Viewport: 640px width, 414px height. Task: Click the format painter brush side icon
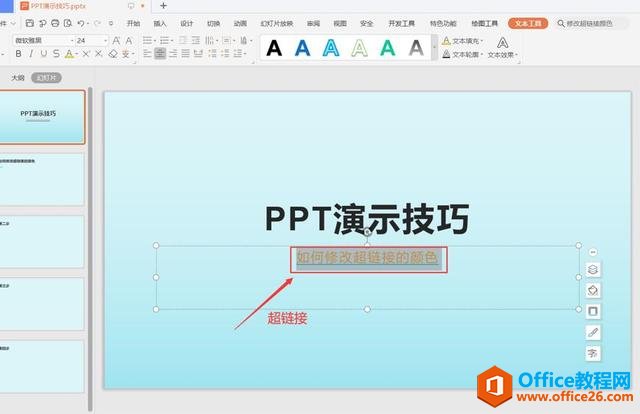tap(593, 332)
